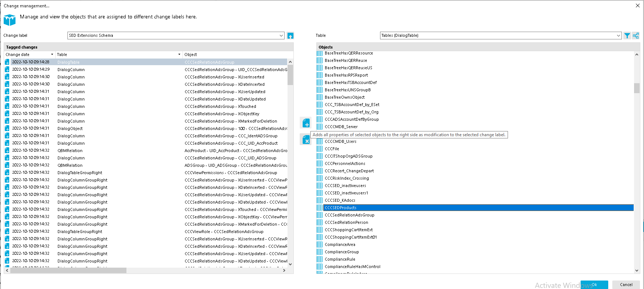Image resolution: width=644 pixels, height=289 pixels.
Task: Open the Table column header filter arrow
Action: [x=179, y=54]
